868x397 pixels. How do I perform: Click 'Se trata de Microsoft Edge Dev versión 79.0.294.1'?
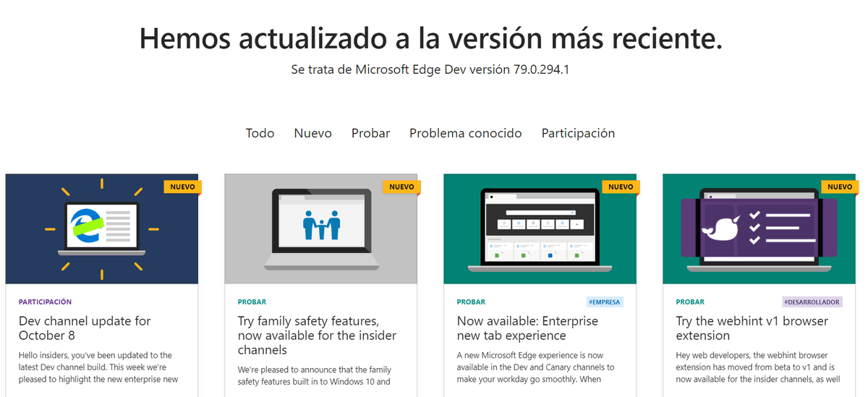tap(430, 70)
